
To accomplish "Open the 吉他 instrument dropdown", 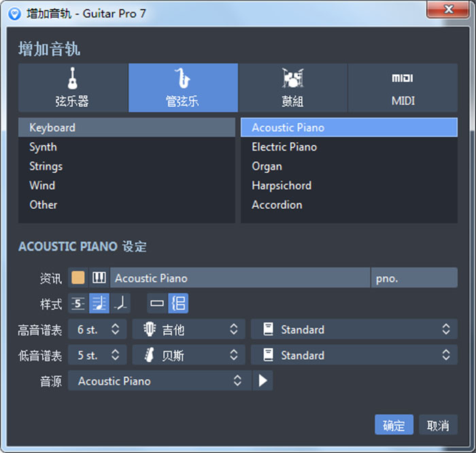I will coord(188,330).
